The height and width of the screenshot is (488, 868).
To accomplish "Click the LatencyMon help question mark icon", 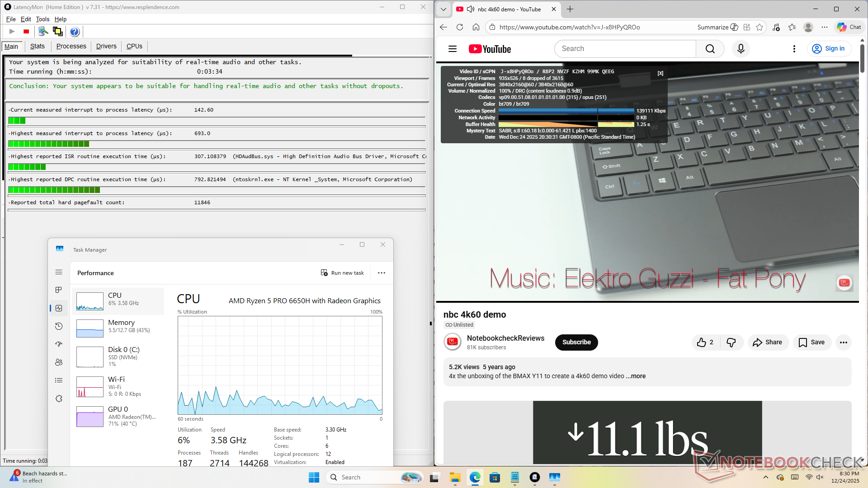I will pyautogui.click(x=75, y=32).
